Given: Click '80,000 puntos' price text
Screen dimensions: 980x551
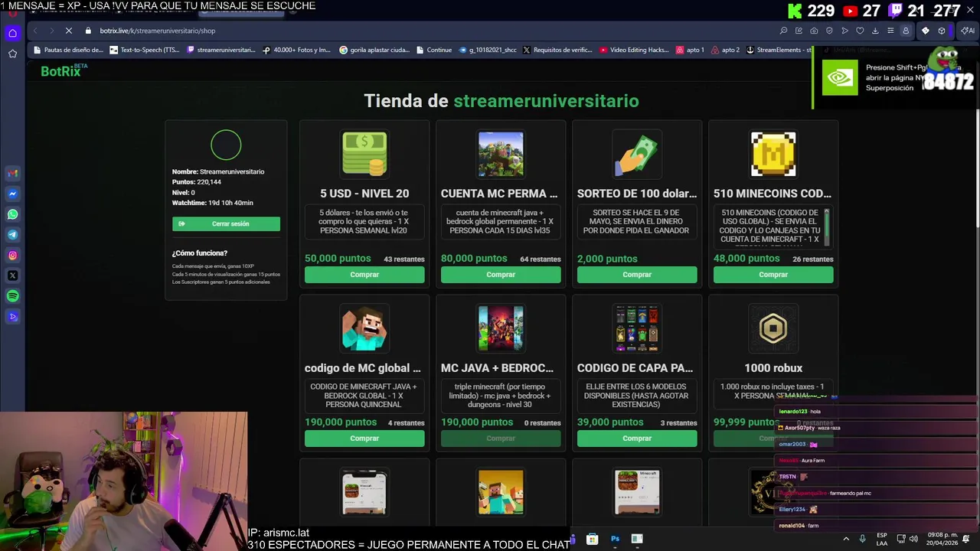Looking at the screenshot, I should coord(474,259).
